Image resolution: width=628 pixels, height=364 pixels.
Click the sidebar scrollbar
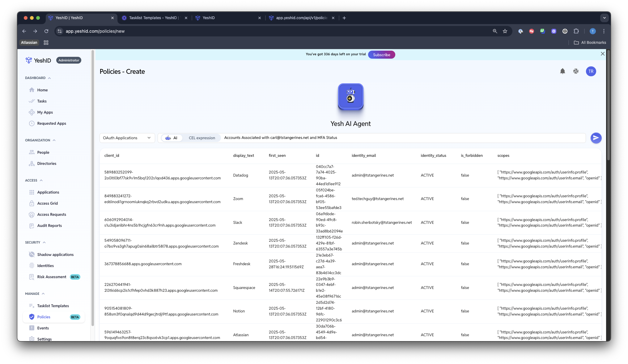(93, 188)
